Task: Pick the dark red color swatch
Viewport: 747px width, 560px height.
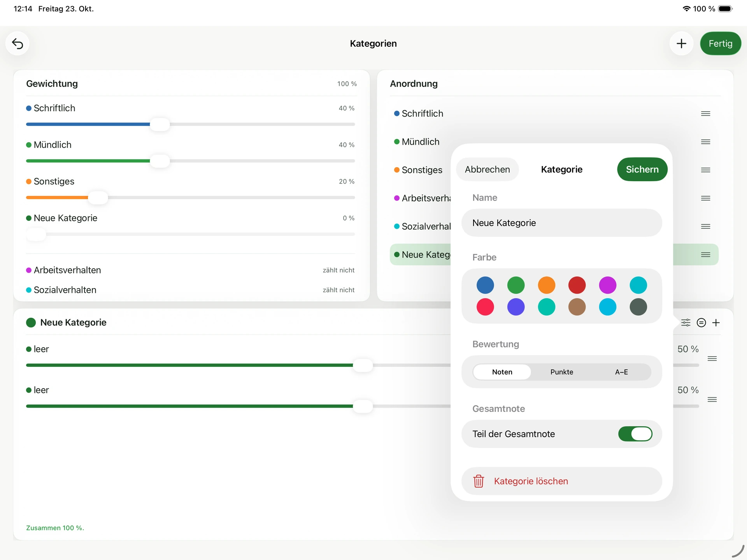Action: pyautogui.click(x=577, y=285)
